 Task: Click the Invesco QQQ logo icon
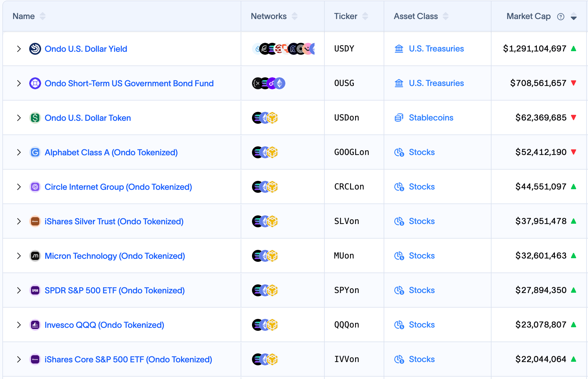point(35,325)
